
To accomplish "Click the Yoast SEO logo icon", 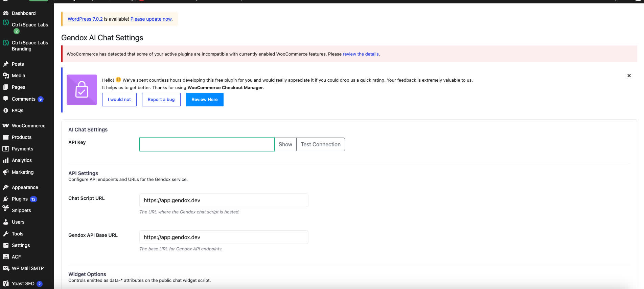I will point(6,284).
